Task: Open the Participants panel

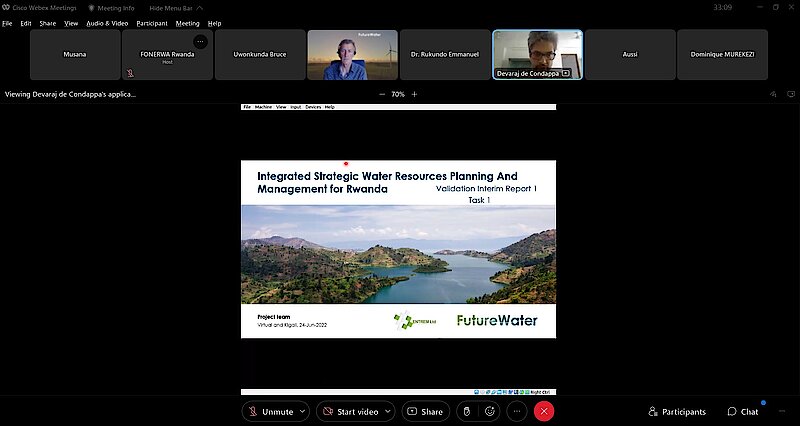Action: pyautogui.click(x=677, y=411)
